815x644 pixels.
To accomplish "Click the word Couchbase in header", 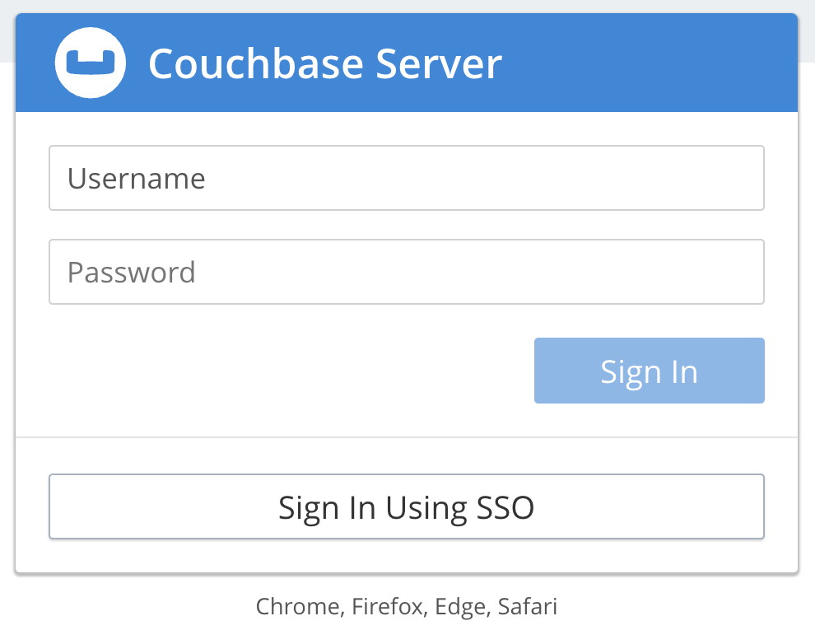I will coord(256,63).
